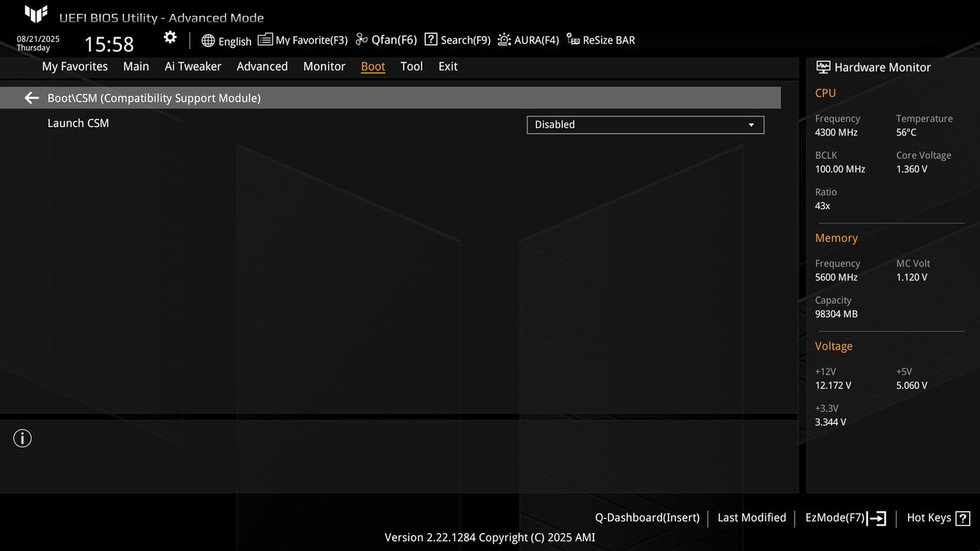Image resolution: width=980 pixels, height=551 pixels.
Task: Click Last Modified to view recent changes
Action: 751,518
